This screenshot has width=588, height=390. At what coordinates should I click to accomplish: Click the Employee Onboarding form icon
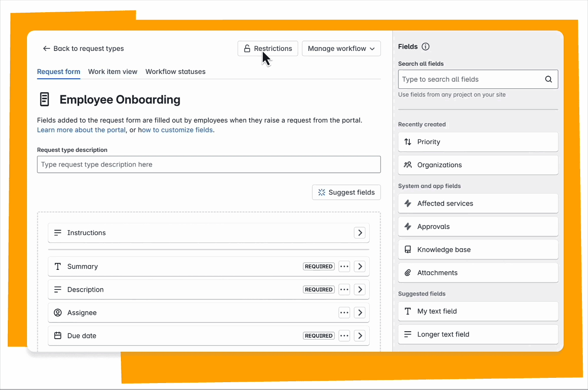click(44, 99)
